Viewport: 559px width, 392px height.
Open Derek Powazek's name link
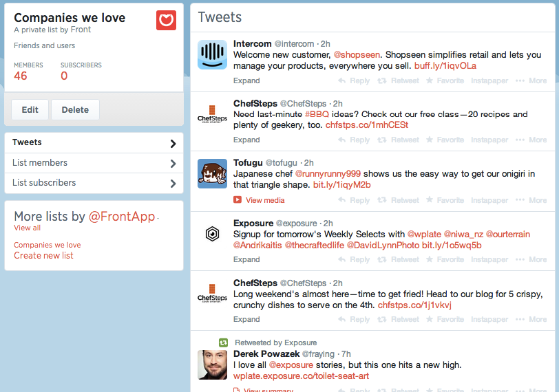point(266,354)
